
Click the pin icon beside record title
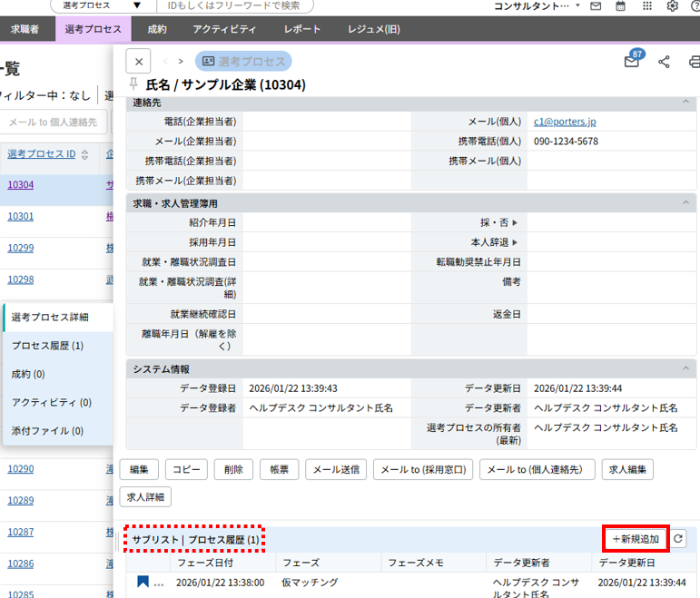pos(134,84)
